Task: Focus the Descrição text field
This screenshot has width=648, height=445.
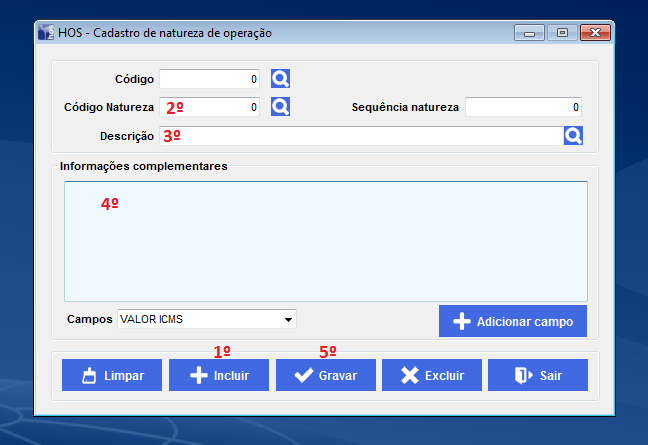Action: pos(362,136)
